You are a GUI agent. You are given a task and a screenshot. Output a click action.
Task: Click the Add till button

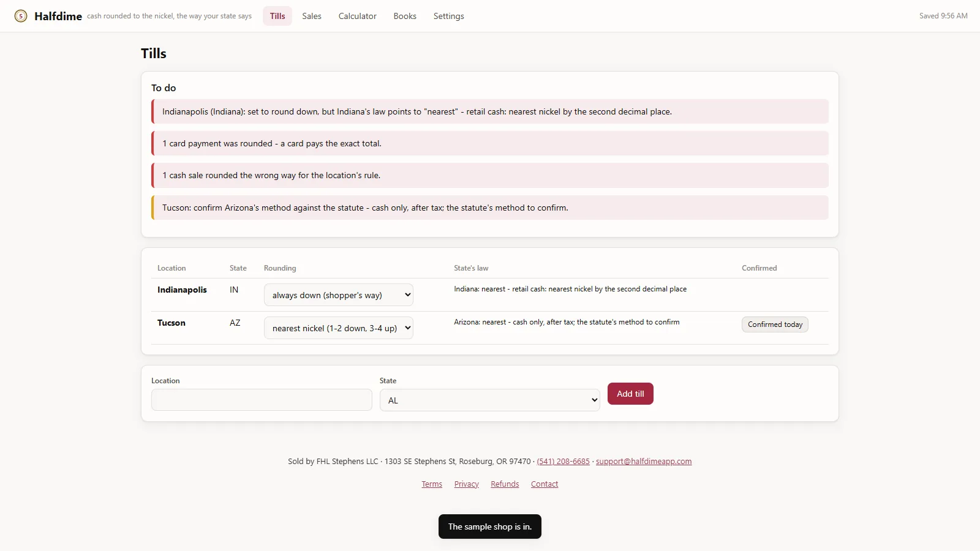[630, 394]
